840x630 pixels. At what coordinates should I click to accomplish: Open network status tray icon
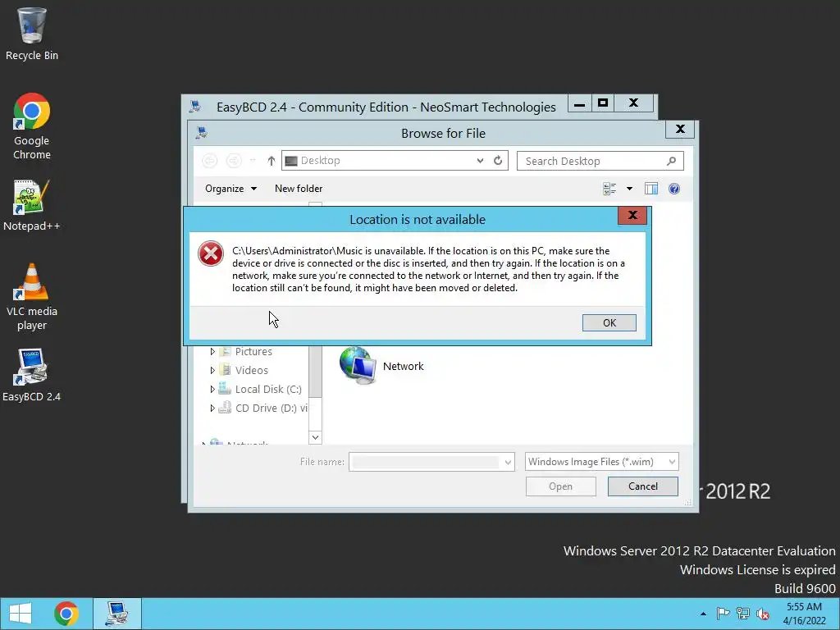coord(743,614)
